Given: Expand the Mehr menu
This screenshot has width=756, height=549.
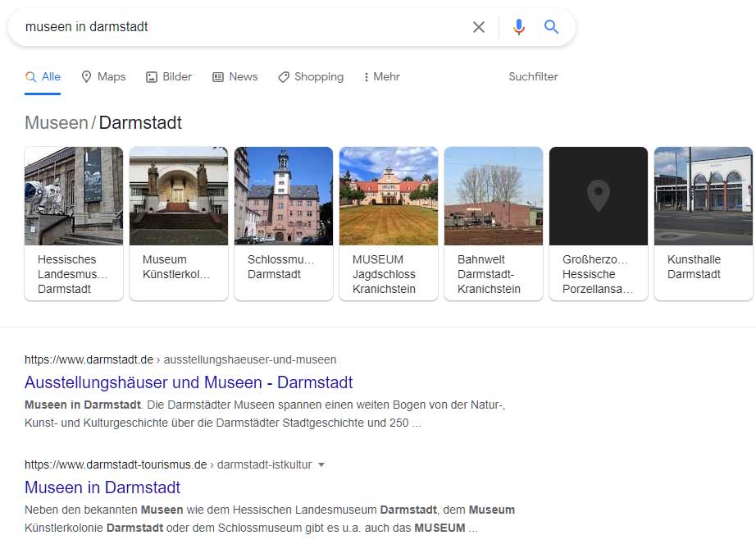Looking at the screenshot, I should pos(382,76).
